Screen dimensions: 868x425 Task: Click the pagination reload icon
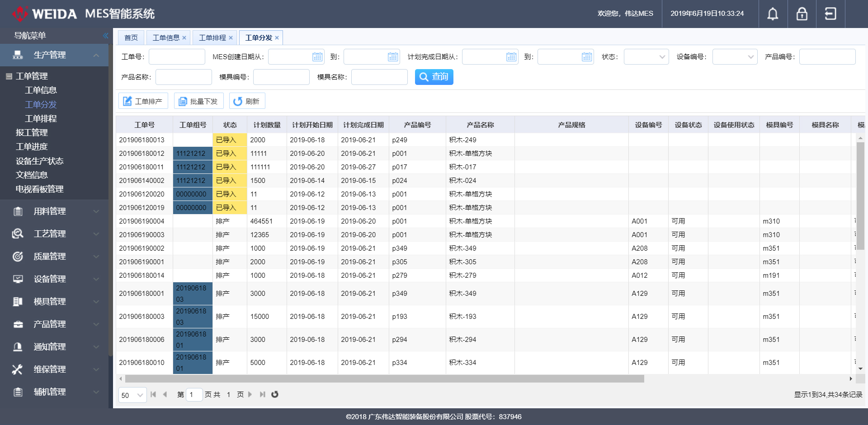pyautogui.click(x=274, y=394)
